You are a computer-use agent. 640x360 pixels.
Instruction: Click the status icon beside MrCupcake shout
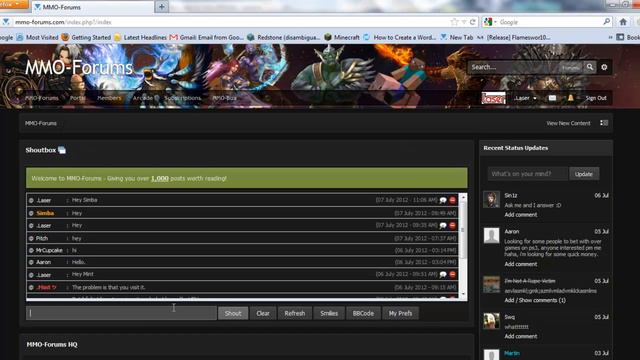(x=31, y=250)
